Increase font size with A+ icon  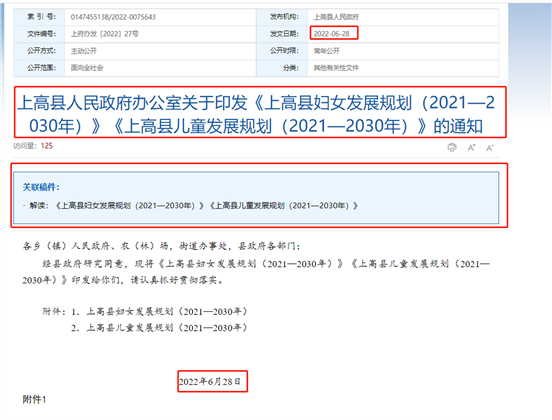pos(471,148)
